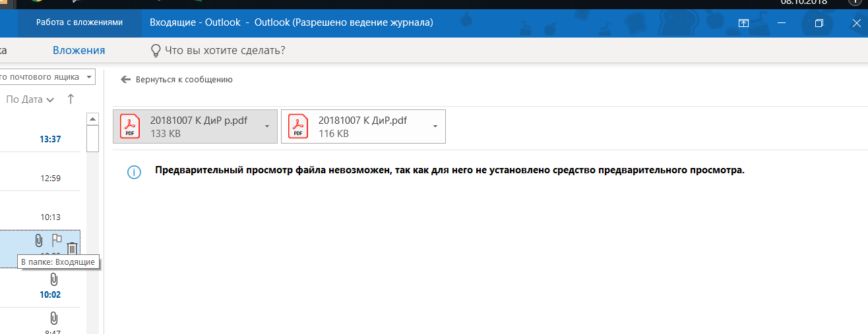The width and height of the screenshot is (868, 334).
Task: Change sort order via По Дата dropdown
Action: click(x=30, y=99)
